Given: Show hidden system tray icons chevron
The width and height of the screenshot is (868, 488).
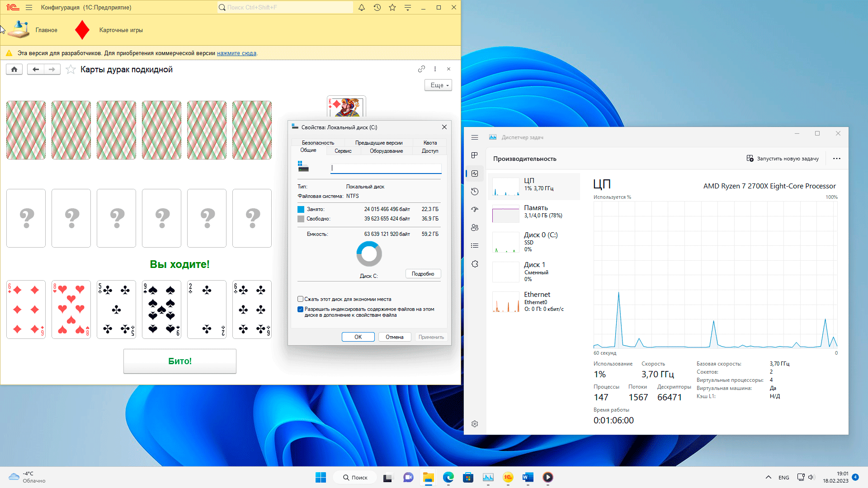Looking at the screenshot, I should click(x=768, y=477).
